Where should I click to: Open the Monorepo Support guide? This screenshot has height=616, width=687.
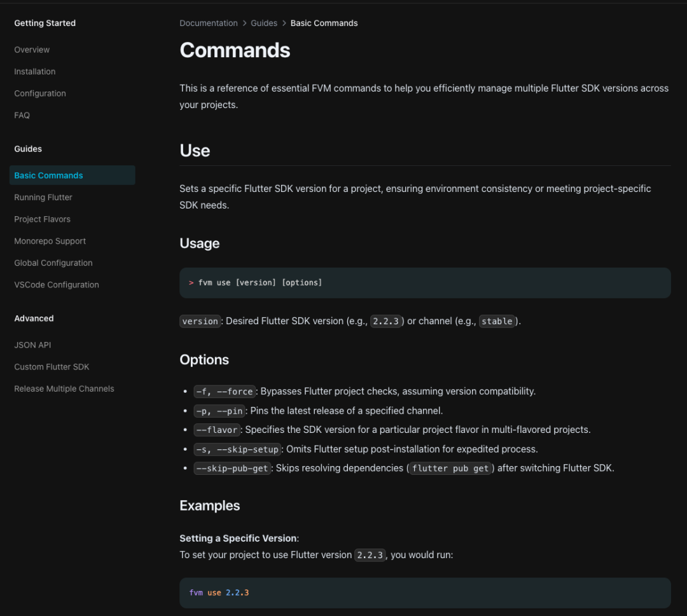[x=50, y=241]
